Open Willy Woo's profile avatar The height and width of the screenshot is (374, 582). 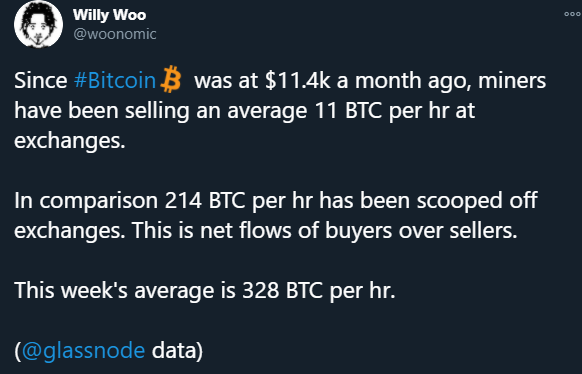pos(38,24)
